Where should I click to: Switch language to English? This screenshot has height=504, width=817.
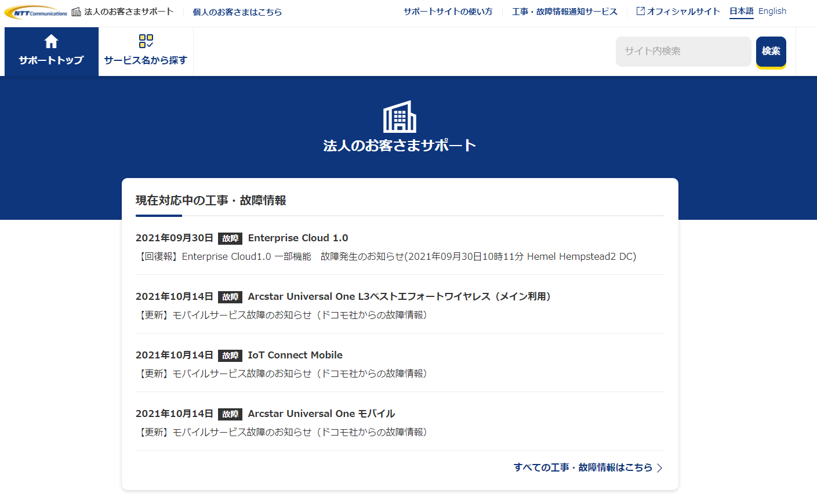pyautogui.click(x=772, y=11)
